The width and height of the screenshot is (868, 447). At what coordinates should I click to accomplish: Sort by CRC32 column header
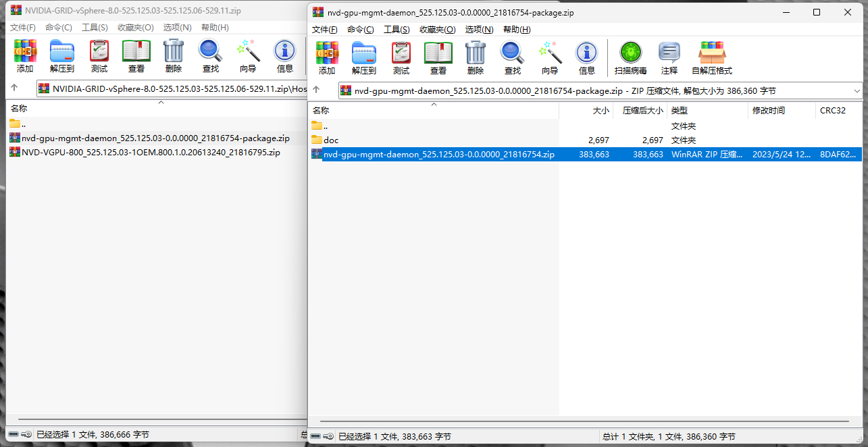pyautogui.click(x=840, y=110)
